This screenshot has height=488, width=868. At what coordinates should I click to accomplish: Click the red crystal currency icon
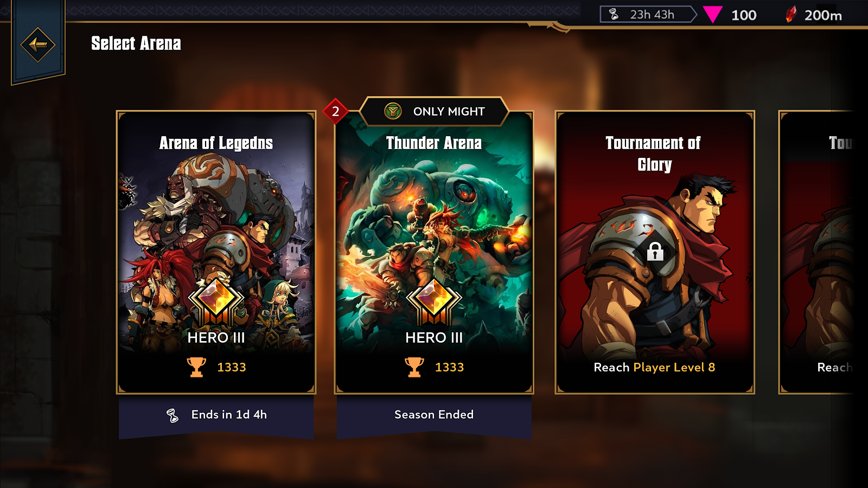tap(792, 15)
